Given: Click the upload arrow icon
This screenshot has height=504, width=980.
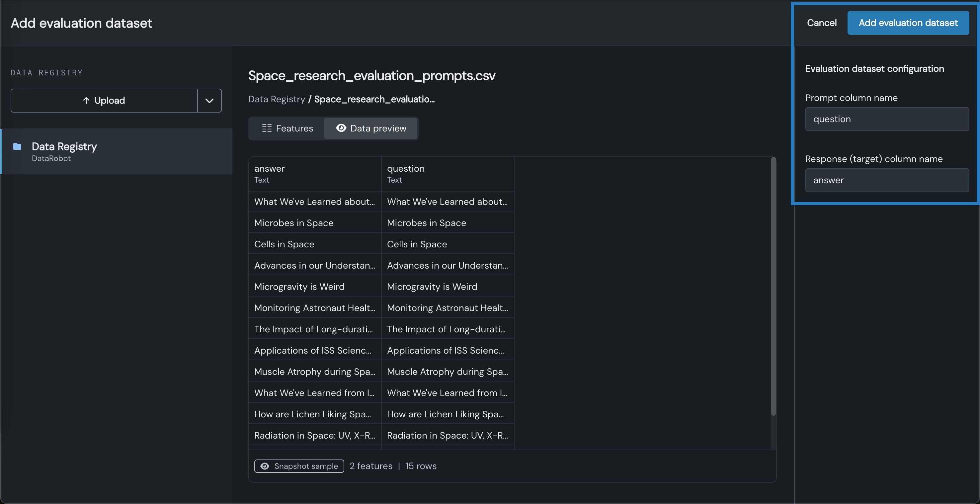Looking at the screenshot, I should [x=86, y=100].
